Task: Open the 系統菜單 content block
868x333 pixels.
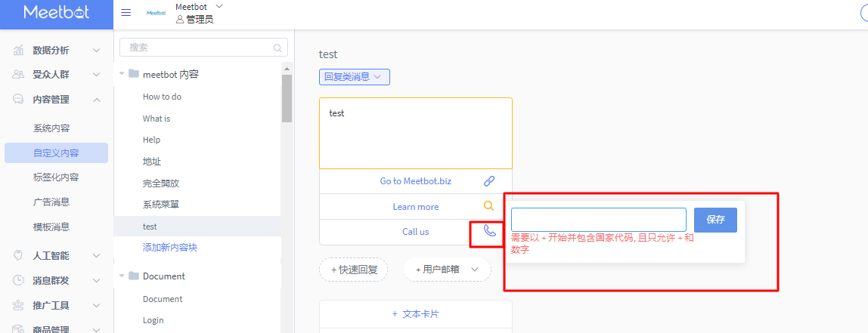Action: click(161, 204)
